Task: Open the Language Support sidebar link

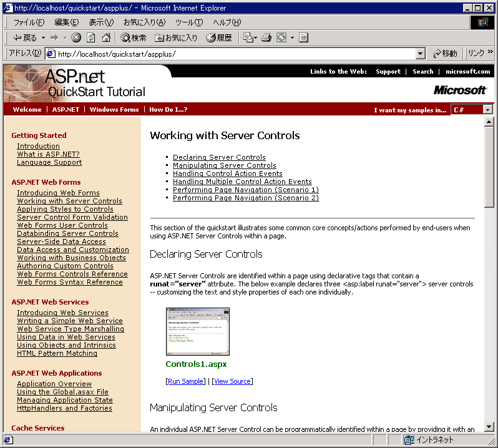Action: [49, 162]
